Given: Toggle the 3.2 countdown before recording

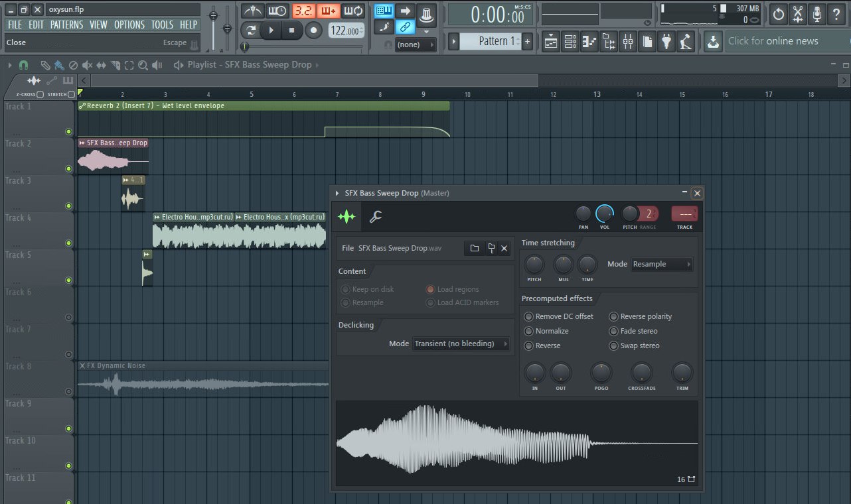Looking at the screenshot, I should [x=303, y=11].
